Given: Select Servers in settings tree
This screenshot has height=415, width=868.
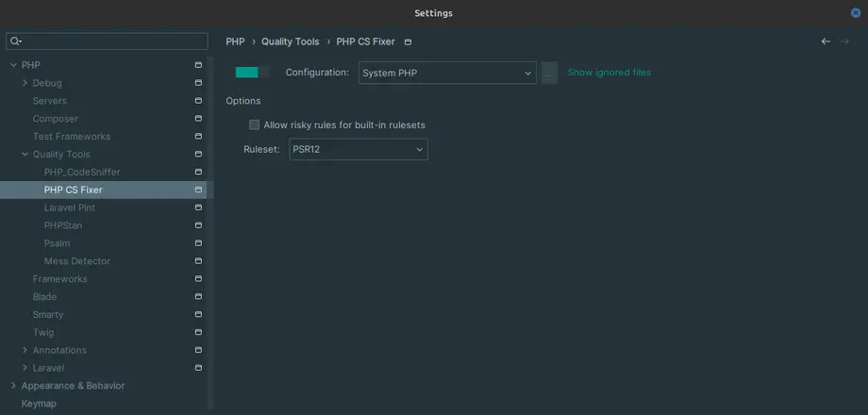Looking at the screenshot, I should [50, 101].
